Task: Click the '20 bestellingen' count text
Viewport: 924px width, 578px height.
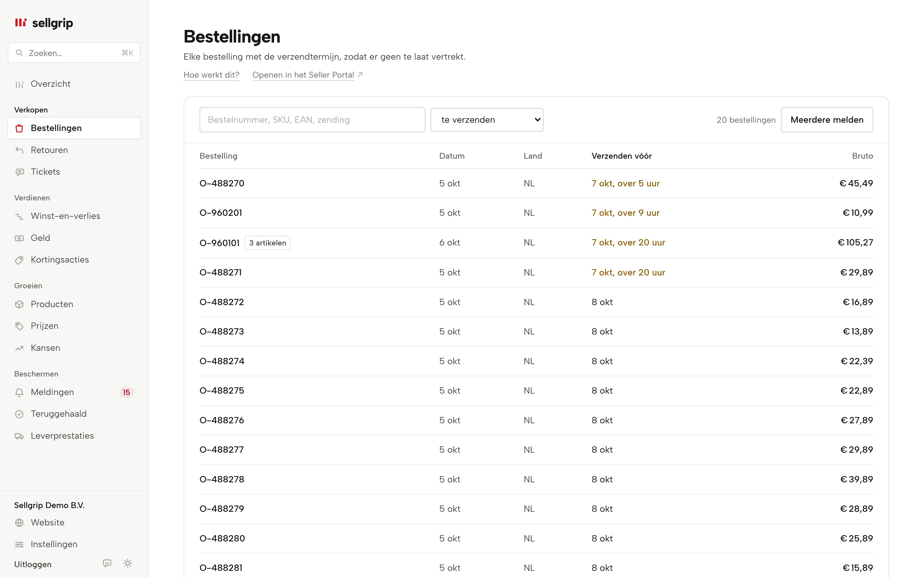Action: [746, 120]
